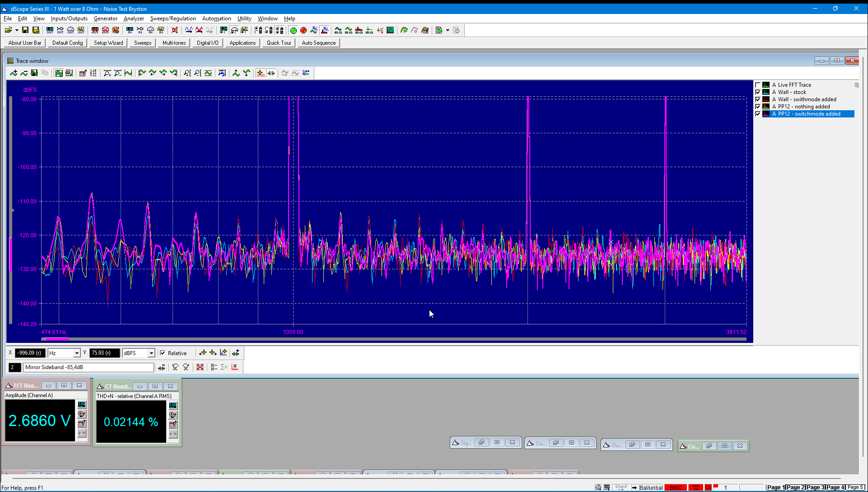The image size is (868, 492).
Task: Click zoom out magnifier on Trace toolbar
Action: (x=118, y=73)
